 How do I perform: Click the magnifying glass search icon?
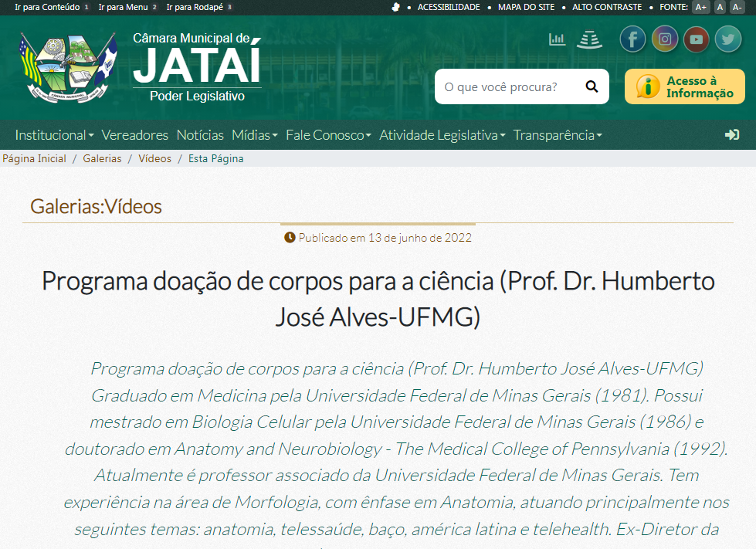tap(592, 86)
